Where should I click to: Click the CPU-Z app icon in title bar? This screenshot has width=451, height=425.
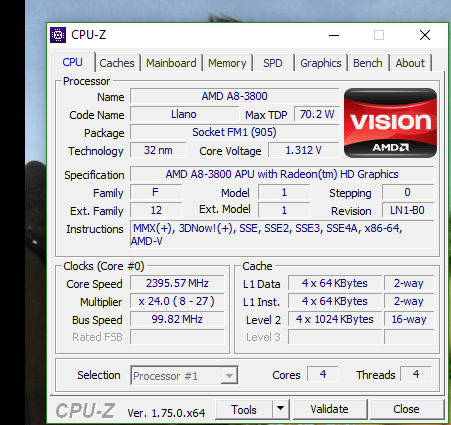pos(58,35)
